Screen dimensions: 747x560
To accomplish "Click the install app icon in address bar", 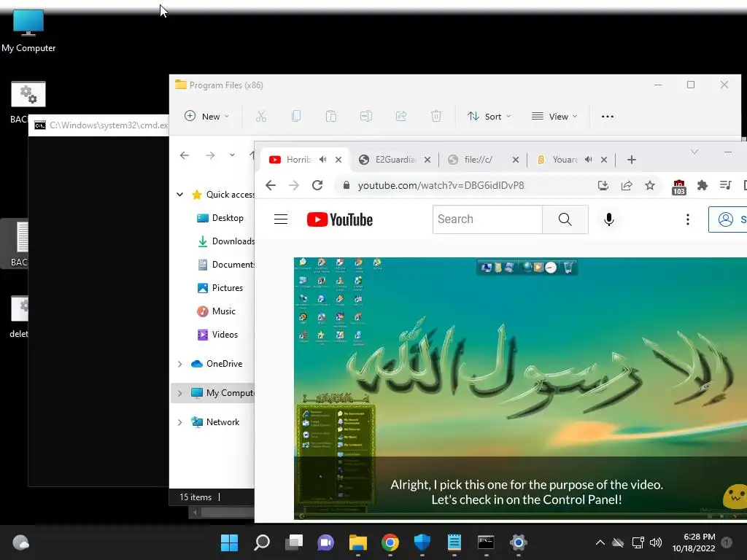I will click(x=603, y=186).
